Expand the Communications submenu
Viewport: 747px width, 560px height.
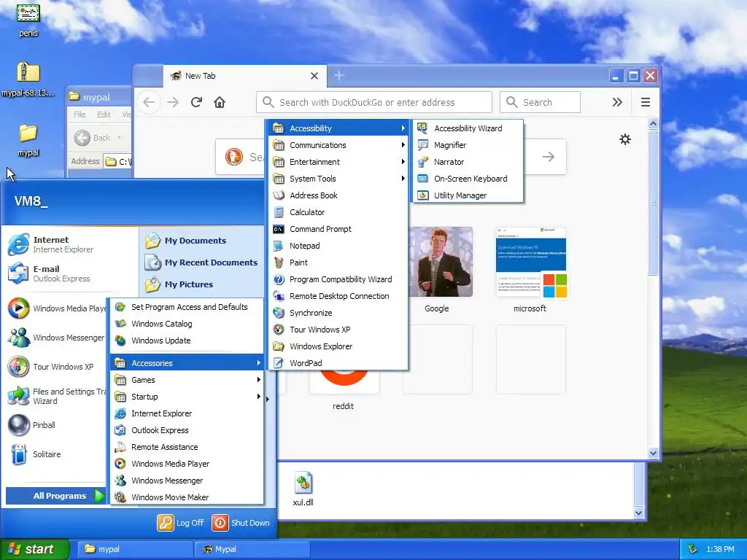tap(338, 145)
